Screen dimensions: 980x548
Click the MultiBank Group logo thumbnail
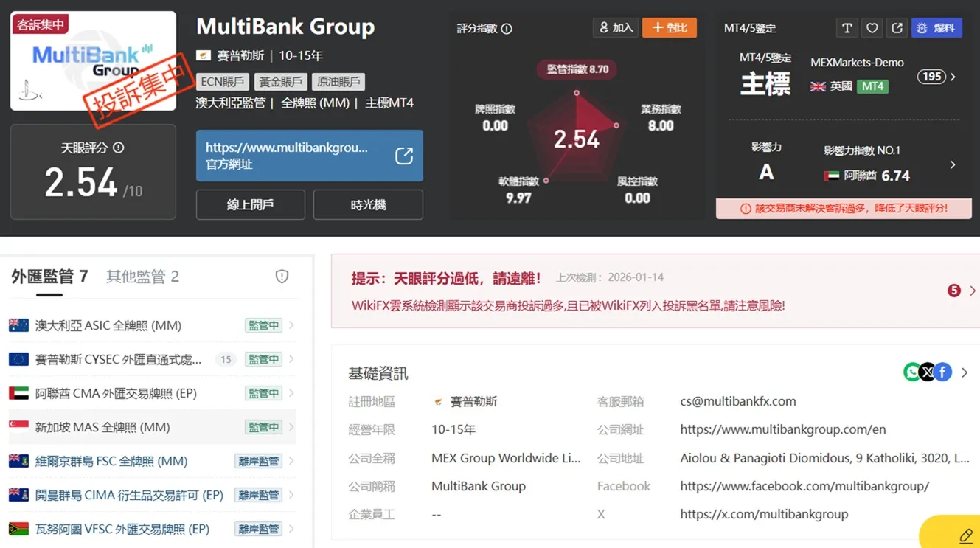94,61
